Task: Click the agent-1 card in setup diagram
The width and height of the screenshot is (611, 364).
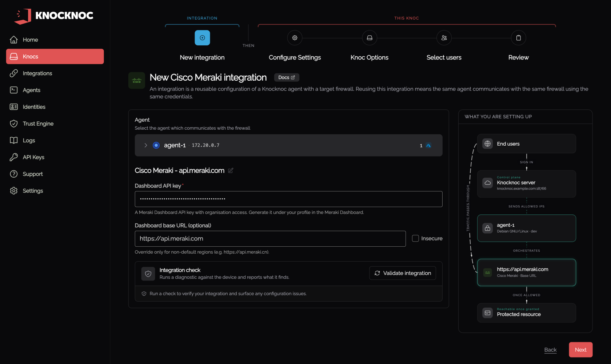Action: (527, 228)
